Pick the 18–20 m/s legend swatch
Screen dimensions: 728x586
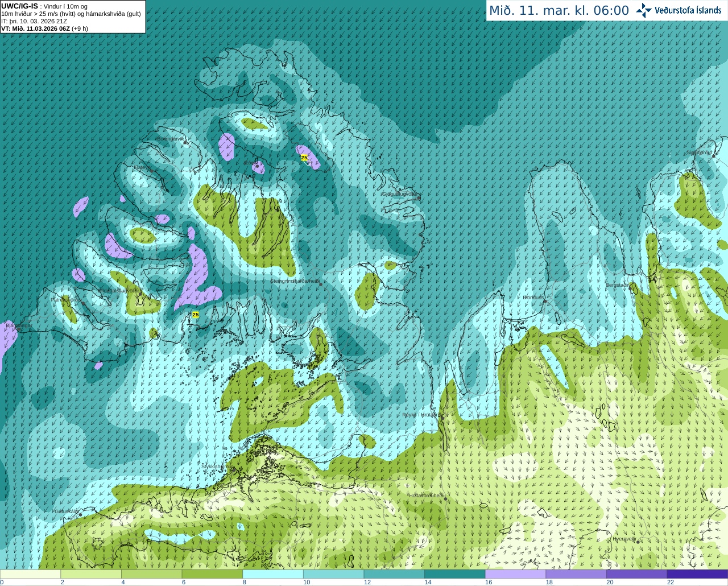point(576,574)
